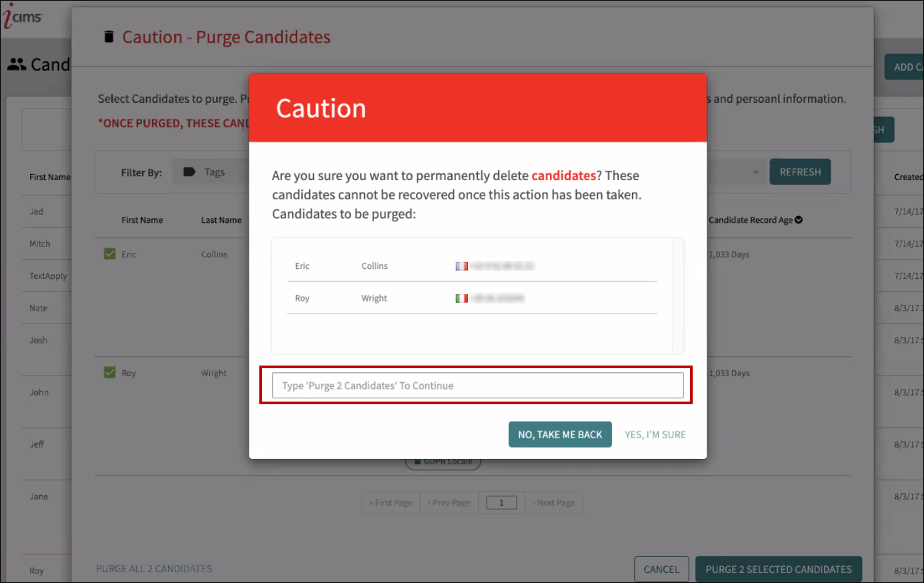This screenshot has height=583, width=924.
Task: Click the trash icon beside Caution - Purge Candidates
Action: point(109,37)
